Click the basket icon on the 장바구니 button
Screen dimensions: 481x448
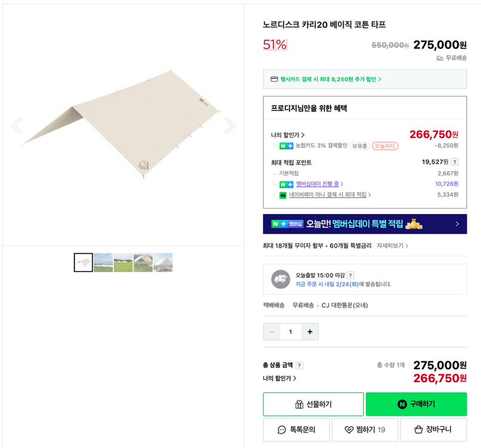pyautogui.click(x=418, y=429)
